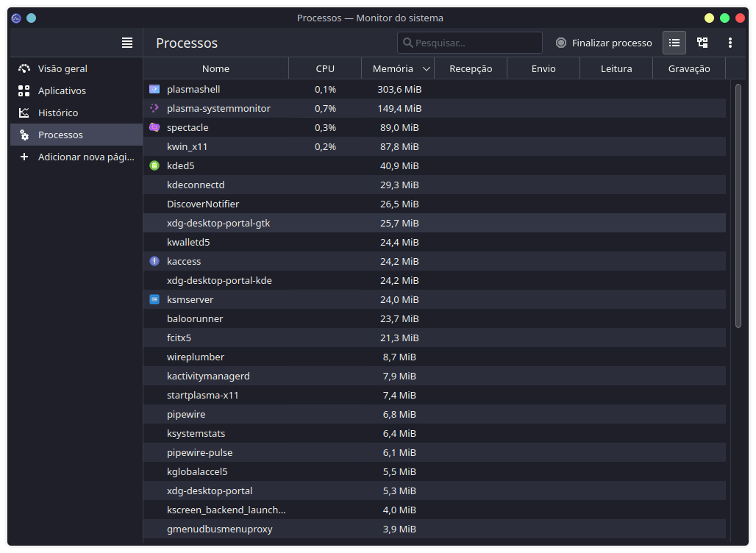Click the spectacle process icon

pyautogui.click(x=154, y=127)
